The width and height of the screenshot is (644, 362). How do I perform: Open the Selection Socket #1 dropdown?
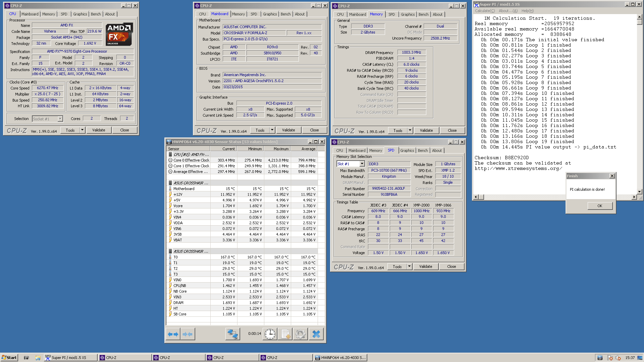tap(60, 119)
